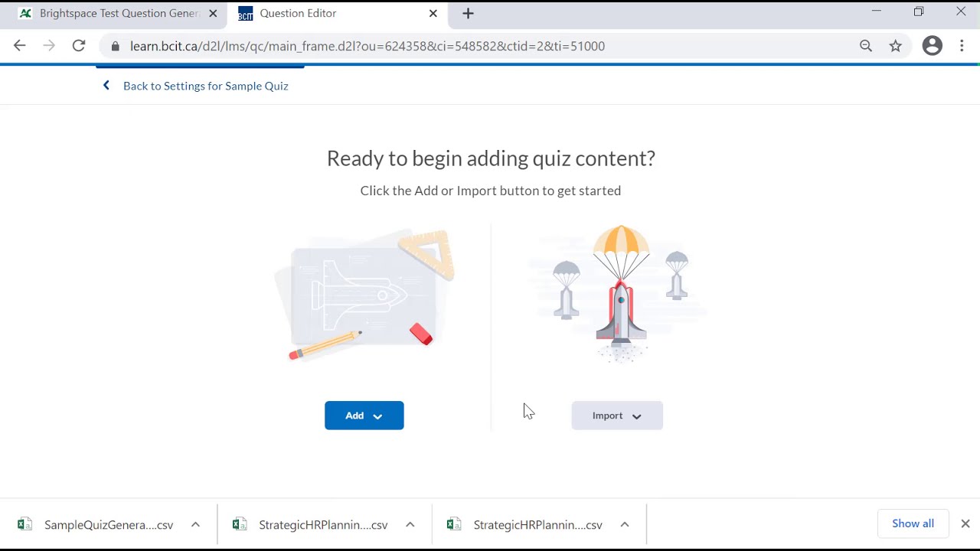Reload the Question Editor page

79,46
